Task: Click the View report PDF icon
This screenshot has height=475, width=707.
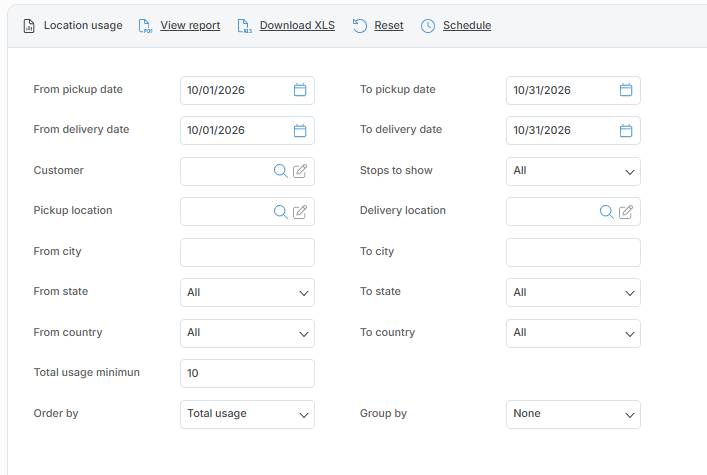Action: click(x=145, y=26)
